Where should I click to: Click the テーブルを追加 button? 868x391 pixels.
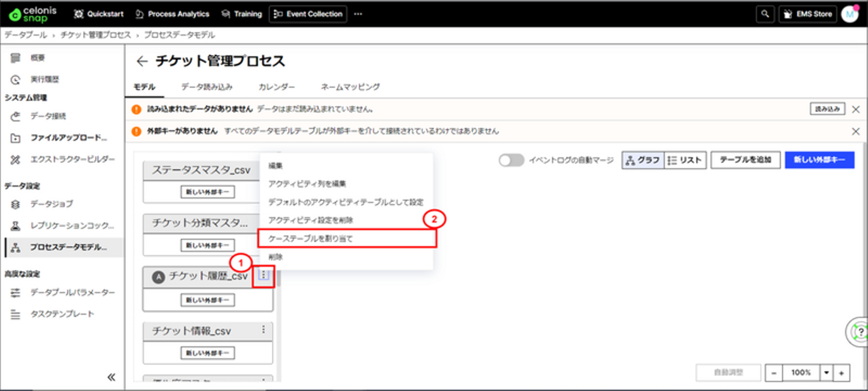tap(746, 160)
